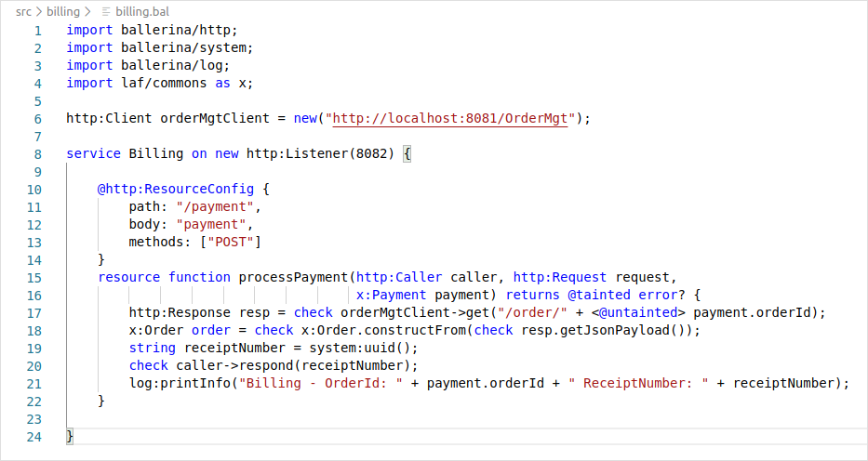The height and width of the screenshot is (461, 868).
Task: Click 'resp.getJsonPayload()' call
Action: click(x=603, y=331)
